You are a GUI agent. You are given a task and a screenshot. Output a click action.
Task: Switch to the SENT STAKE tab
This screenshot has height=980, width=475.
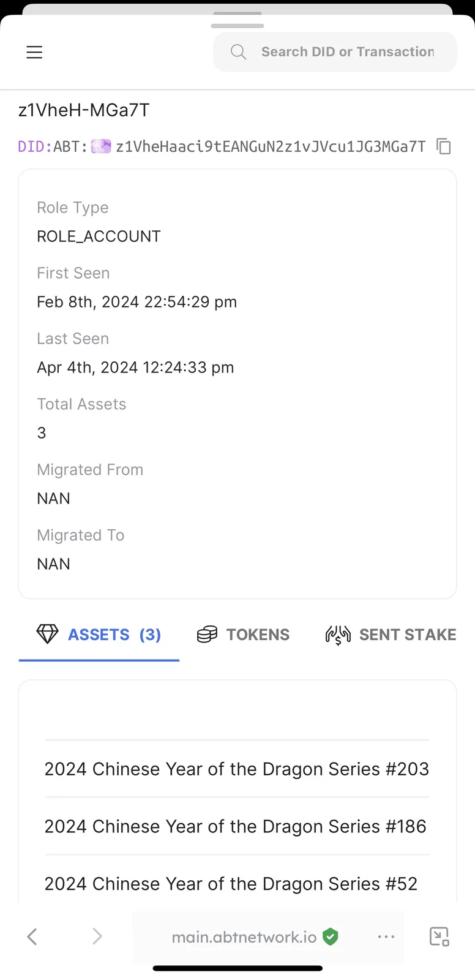(x=391, y=635)
